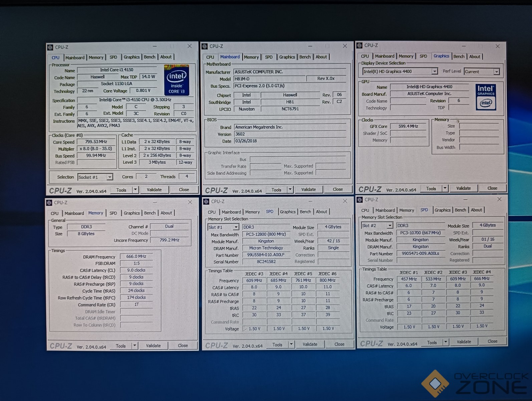Minimize the CPU-Z processor window
The height and width of the screenshot is (401, 532).
155,46
